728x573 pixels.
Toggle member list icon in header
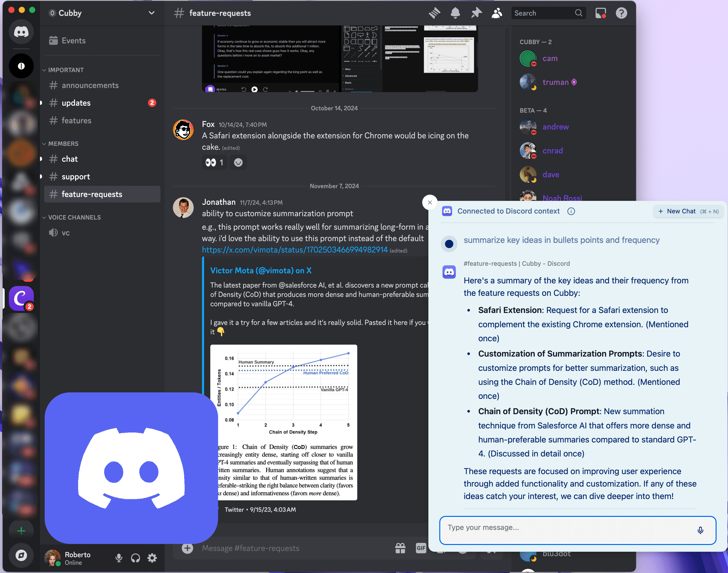497,13
